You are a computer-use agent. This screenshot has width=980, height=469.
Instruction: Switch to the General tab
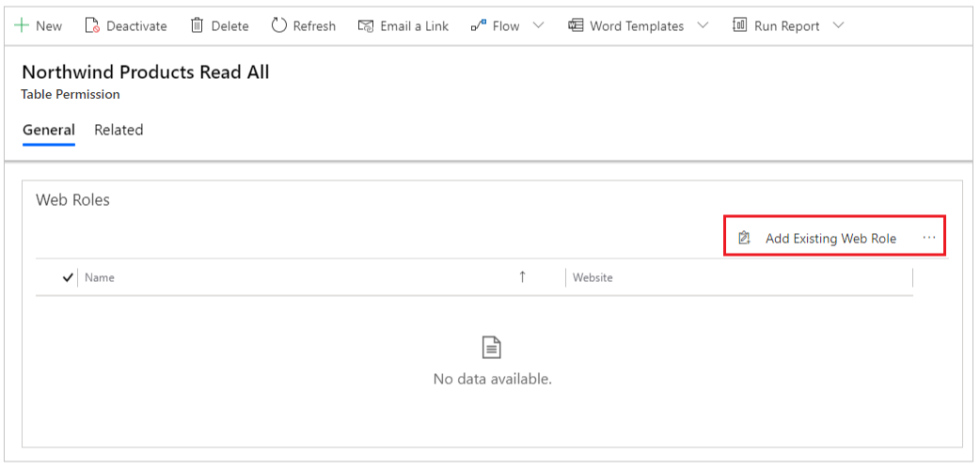[49, 130]
